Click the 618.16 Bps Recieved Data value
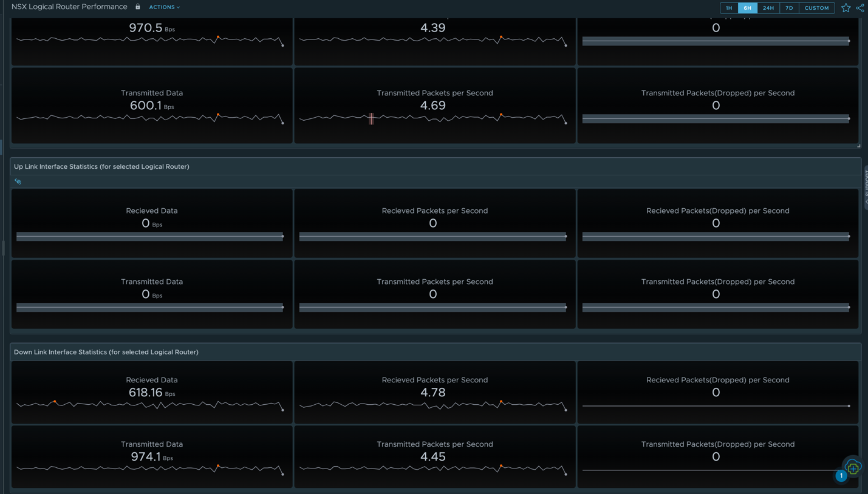The height and width of the screenshot is (494, 868). pos(152,393)
